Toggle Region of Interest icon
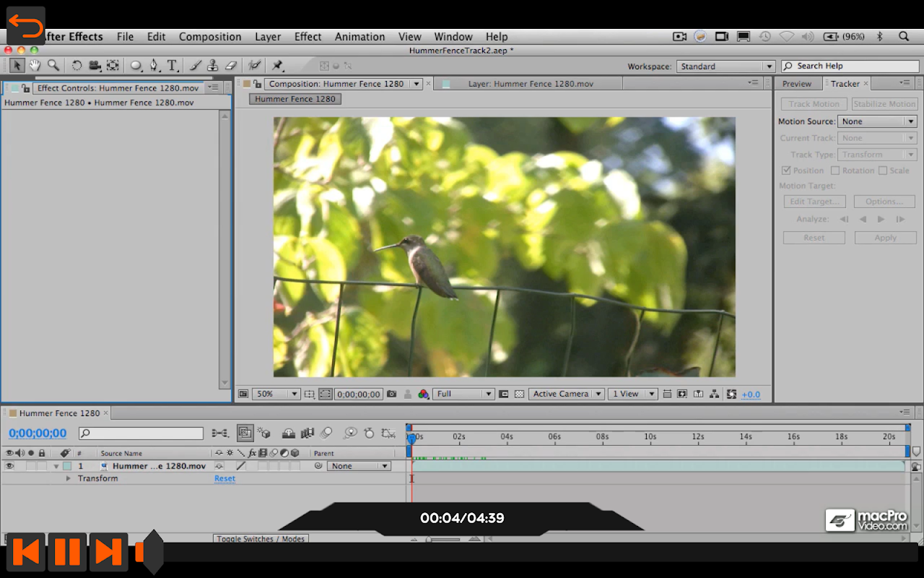 504,394
